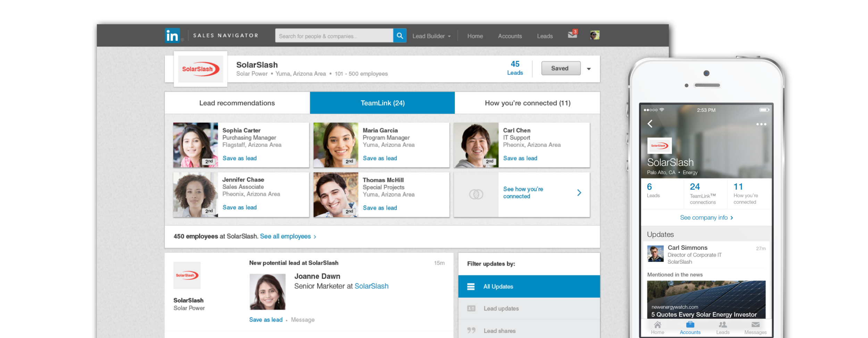Tap Leads icon in phone bottom bar
This screenshot has width=868, height=338.
[723, 325]
